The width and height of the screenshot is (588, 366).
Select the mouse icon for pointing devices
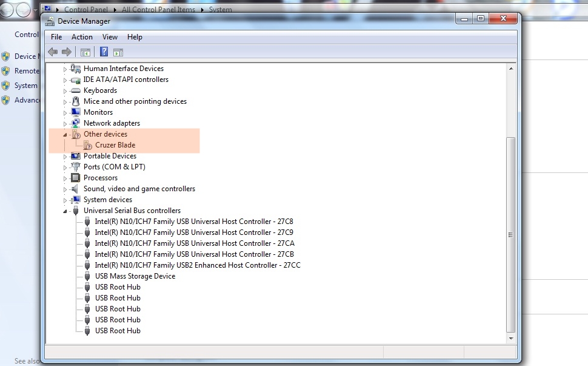point(75,101)
